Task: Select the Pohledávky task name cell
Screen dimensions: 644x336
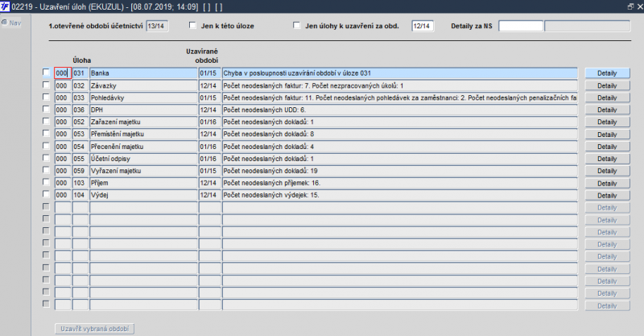Action: click(x=143, y=97)
